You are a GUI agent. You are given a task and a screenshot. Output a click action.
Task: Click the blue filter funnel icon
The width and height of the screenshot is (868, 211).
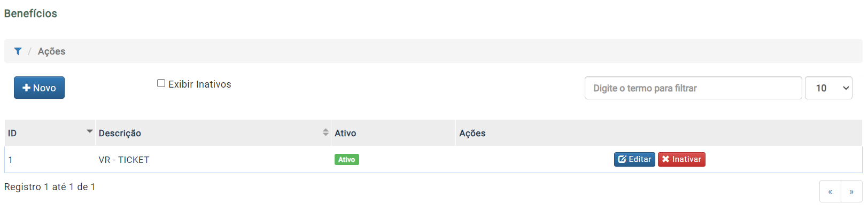18,51
